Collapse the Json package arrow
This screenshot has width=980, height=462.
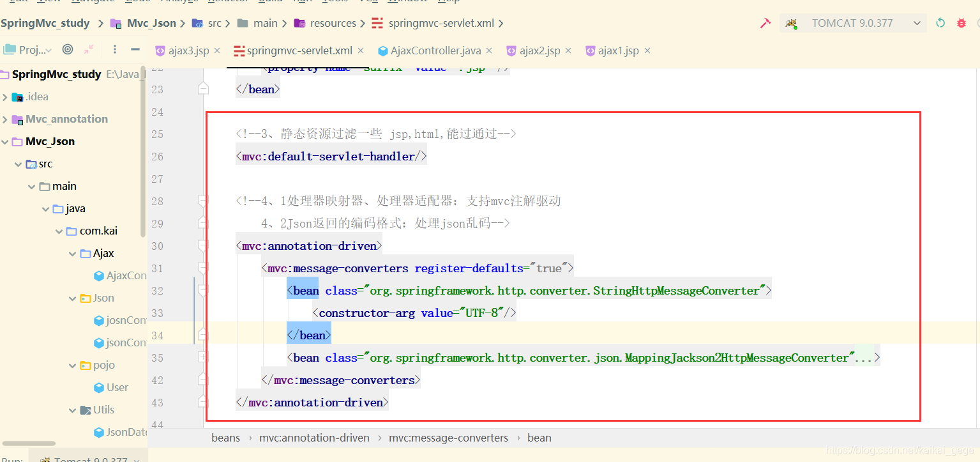(72, 298)
